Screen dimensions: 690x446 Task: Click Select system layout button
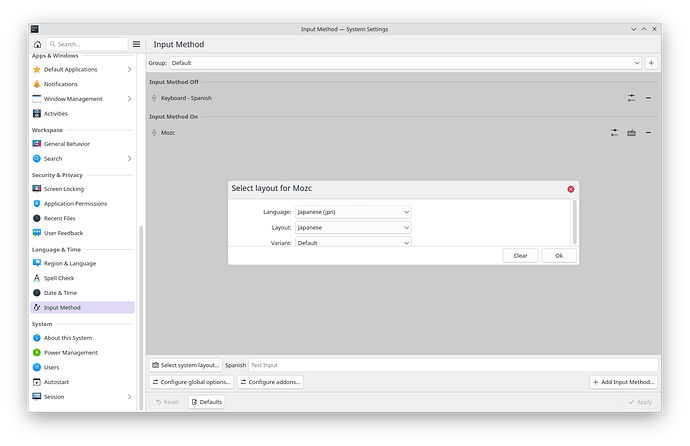(x=186, y=365)
